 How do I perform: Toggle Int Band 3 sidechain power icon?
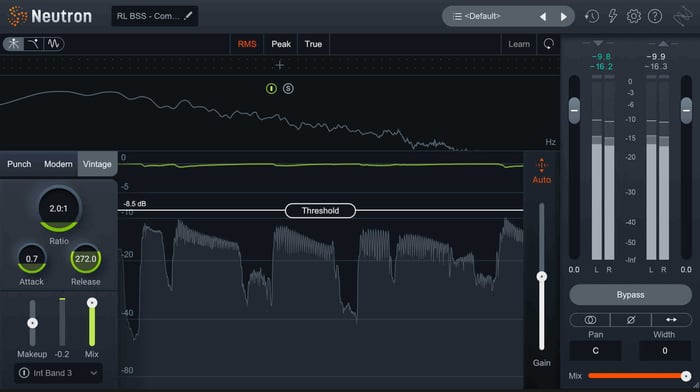click(x=24, y=372)
